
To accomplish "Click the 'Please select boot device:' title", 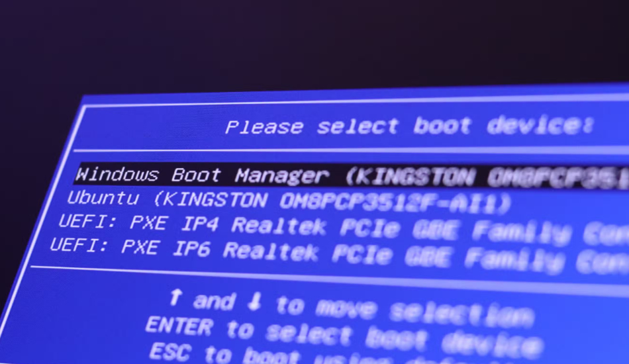I will 409,126.
